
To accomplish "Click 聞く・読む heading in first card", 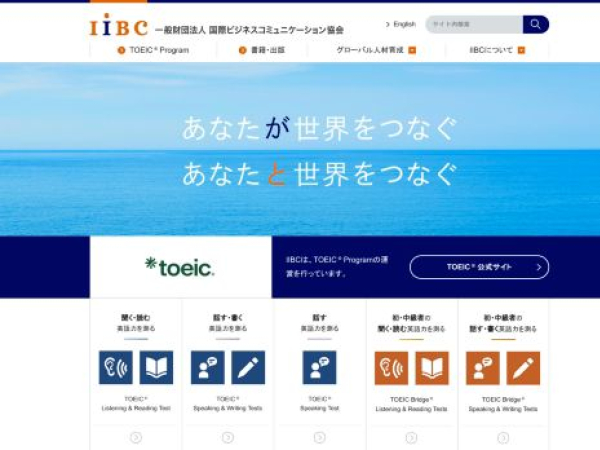I will point(136,317).
